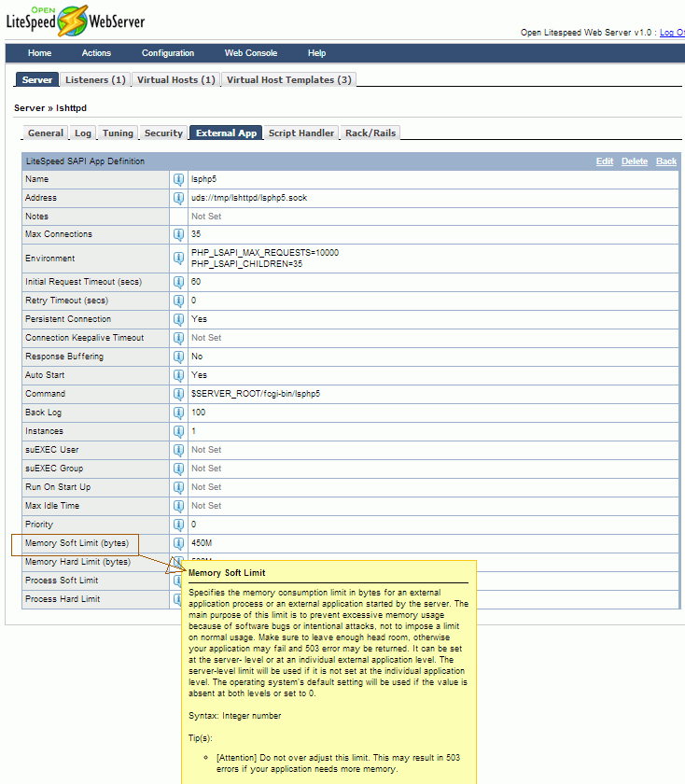Open info icon for Persistent Connection
Screen dimensions: 685x784
(x=178, y=319)
